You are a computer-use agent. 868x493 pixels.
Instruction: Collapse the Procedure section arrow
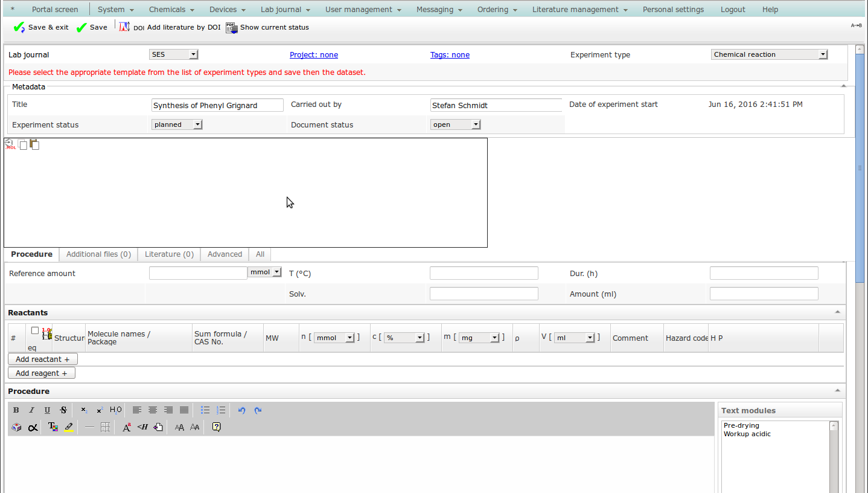837,391
